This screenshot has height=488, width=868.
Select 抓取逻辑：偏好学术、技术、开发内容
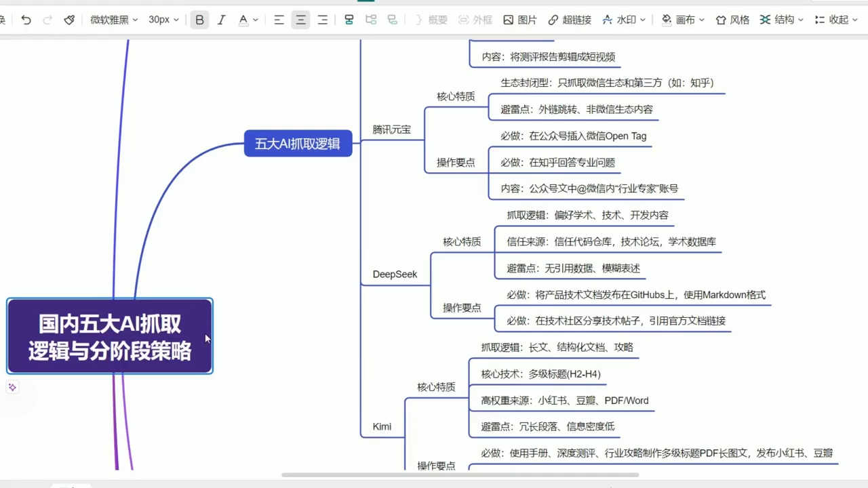tap(588, 215)
